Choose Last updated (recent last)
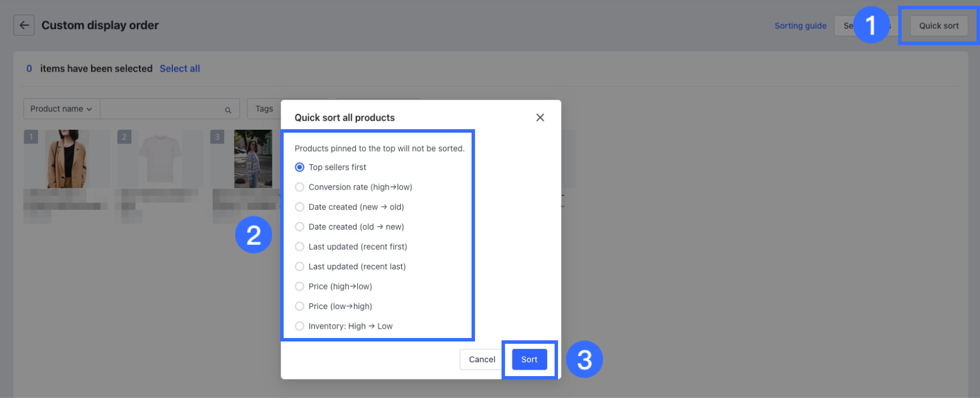The width and height of the screenshot is (980, 398). 300,266
